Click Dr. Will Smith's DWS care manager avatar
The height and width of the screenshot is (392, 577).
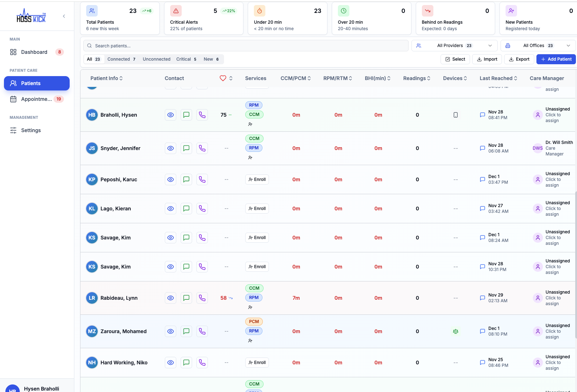[x=538, y=148]
